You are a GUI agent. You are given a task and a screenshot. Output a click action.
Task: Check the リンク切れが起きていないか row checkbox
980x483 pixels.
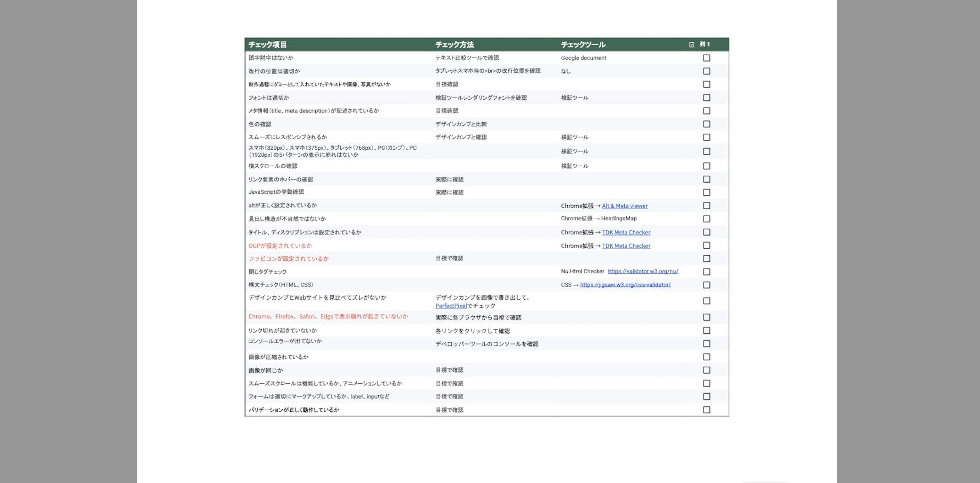(707, 331)
